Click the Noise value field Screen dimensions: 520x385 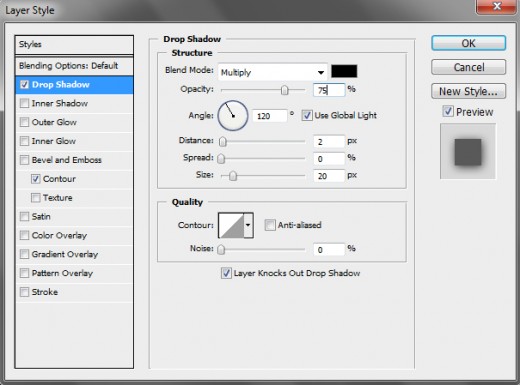329,250
